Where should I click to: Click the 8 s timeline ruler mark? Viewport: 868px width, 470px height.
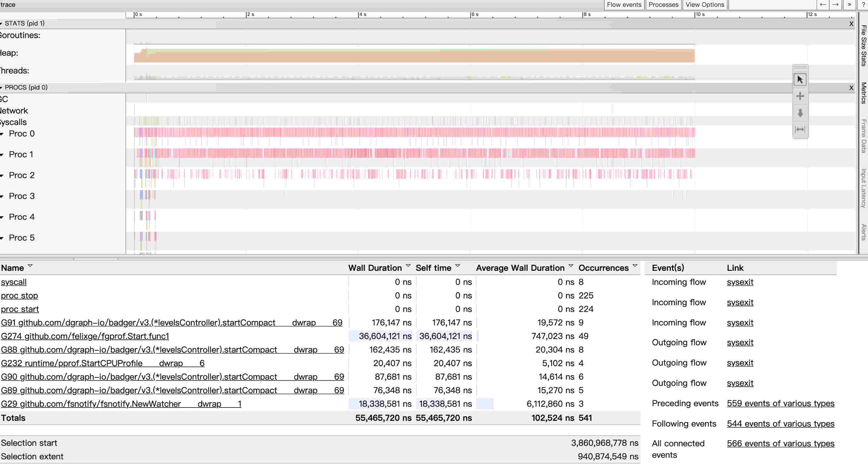(587, 15)
